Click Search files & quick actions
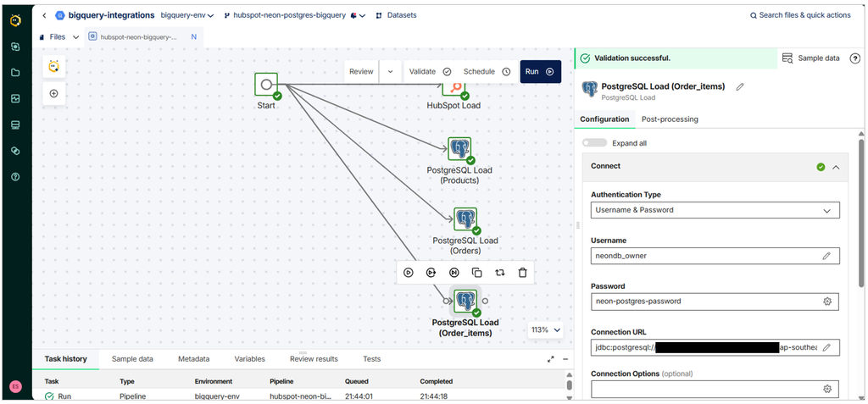This screenshot has height=404, width=868. [800, 15]
